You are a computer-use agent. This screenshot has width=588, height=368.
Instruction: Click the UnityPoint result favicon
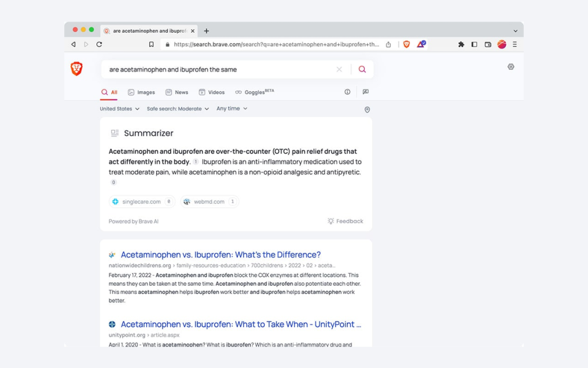point(112,324)
